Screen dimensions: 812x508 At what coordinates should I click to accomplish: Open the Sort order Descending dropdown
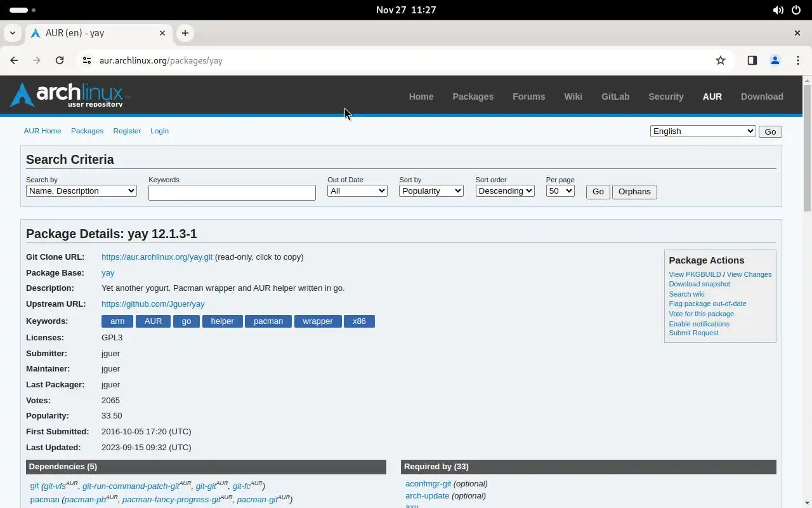coord(505,190)
